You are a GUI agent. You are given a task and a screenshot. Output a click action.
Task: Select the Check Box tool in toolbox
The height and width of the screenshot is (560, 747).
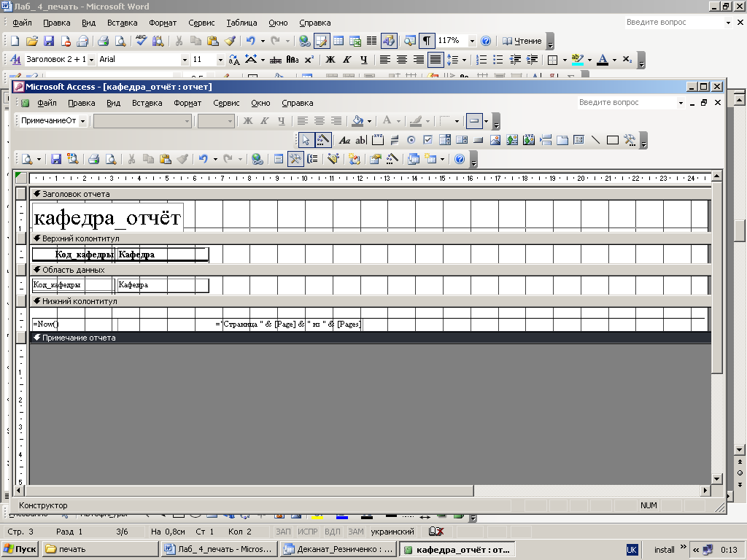(x=427, y=140)
